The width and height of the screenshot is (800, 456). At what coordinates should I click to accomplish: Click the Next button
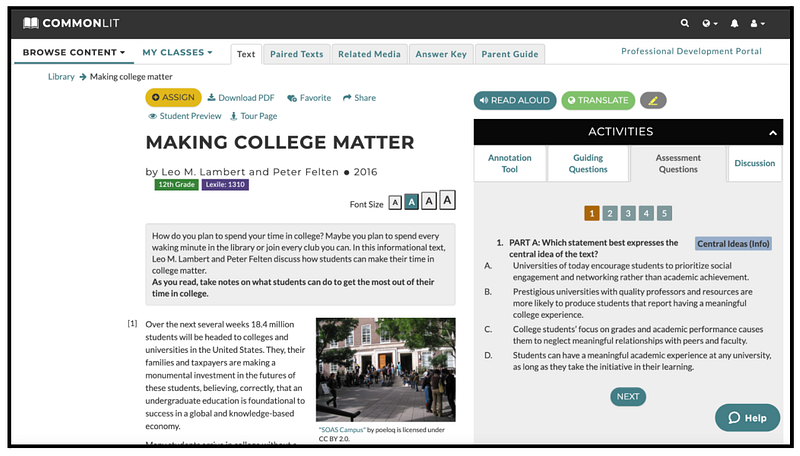click(x=628, y=397)
